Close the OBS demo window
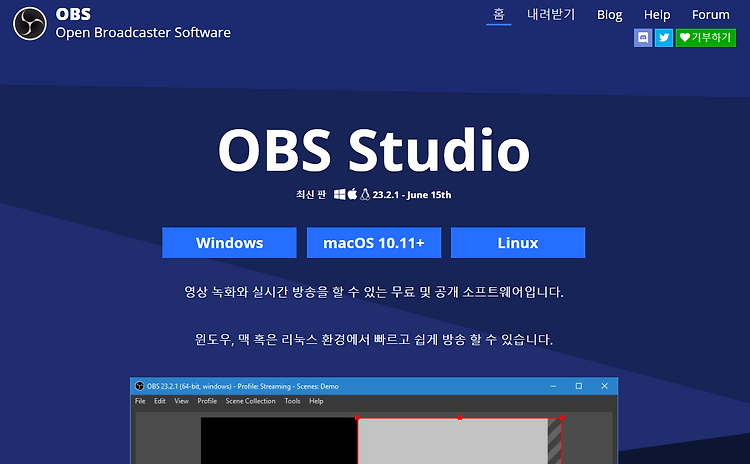The image size is (750, 464). [605, 386]
